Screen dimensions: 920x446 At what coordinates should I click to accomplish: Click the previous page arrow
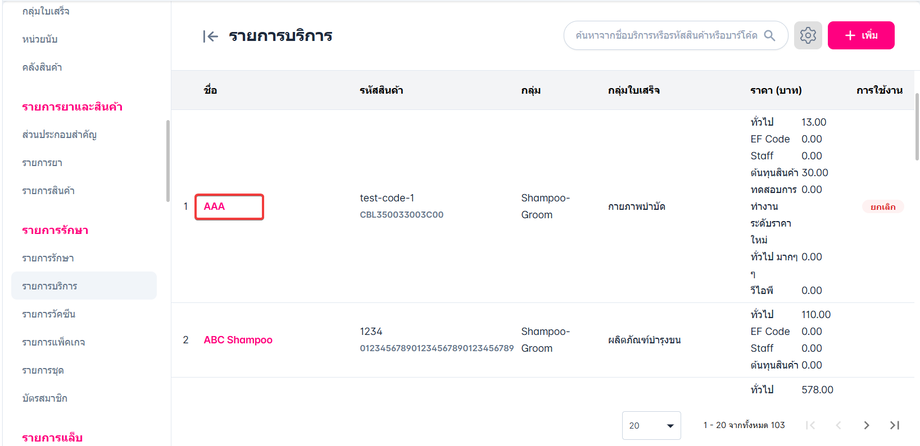(838, 425)
